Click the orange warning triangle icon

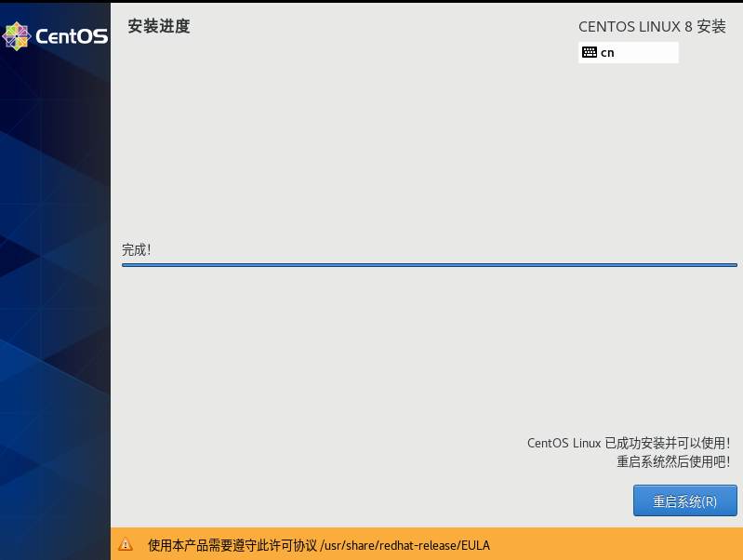[126, 545]
